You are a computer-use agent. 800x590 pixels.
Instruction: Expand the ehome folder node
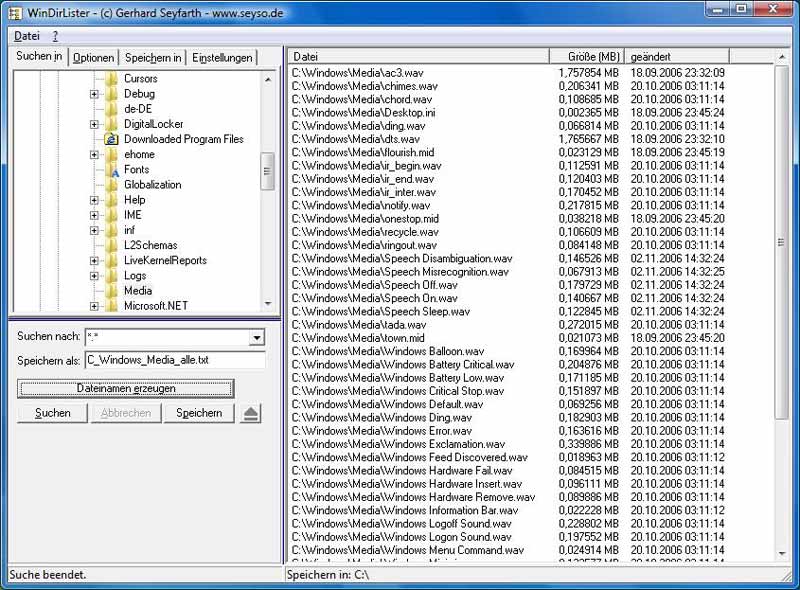(94, 154)
